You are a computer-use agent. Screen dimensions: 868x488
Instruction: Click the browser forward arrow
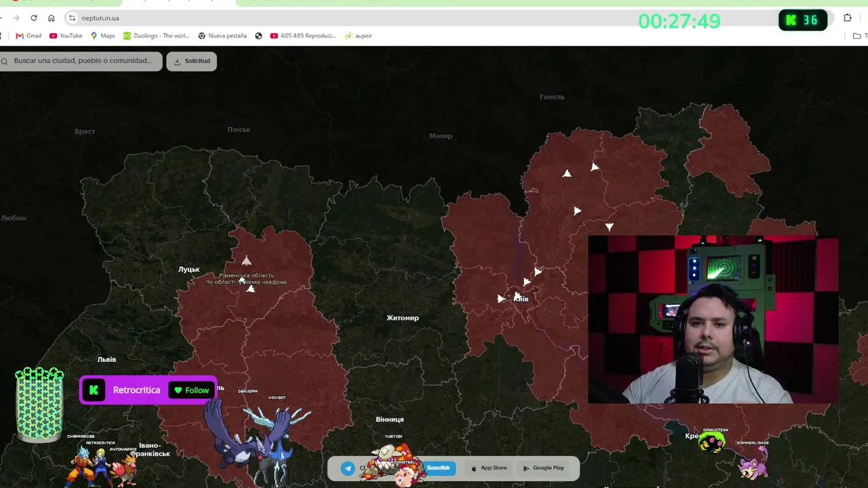click(x=16, y=18)
